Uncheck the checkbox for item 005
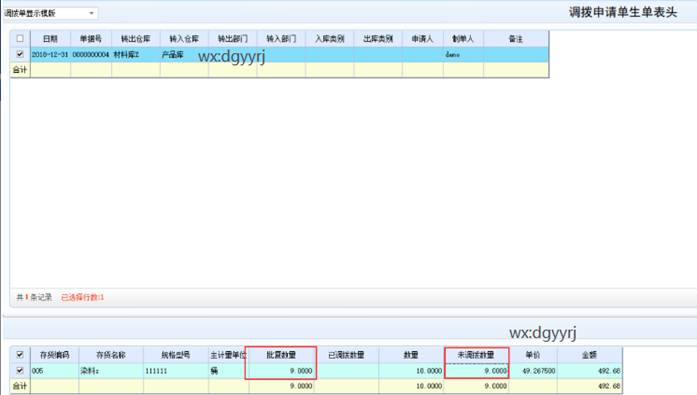This screenshot has width=697, height=395. coord(20,370)
